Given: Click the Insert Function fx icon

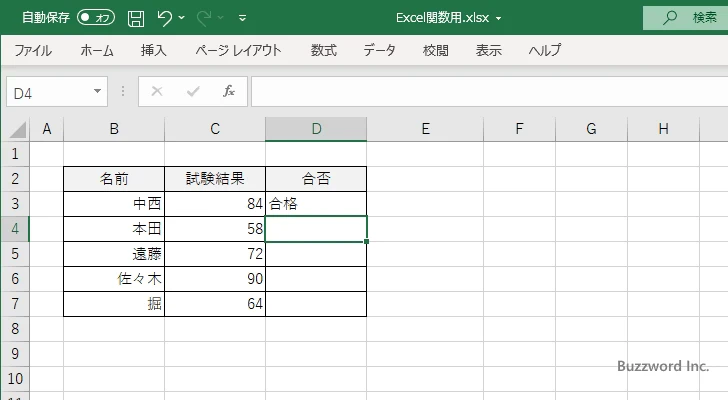Looking at the screenshot, I should coord(229,91).
